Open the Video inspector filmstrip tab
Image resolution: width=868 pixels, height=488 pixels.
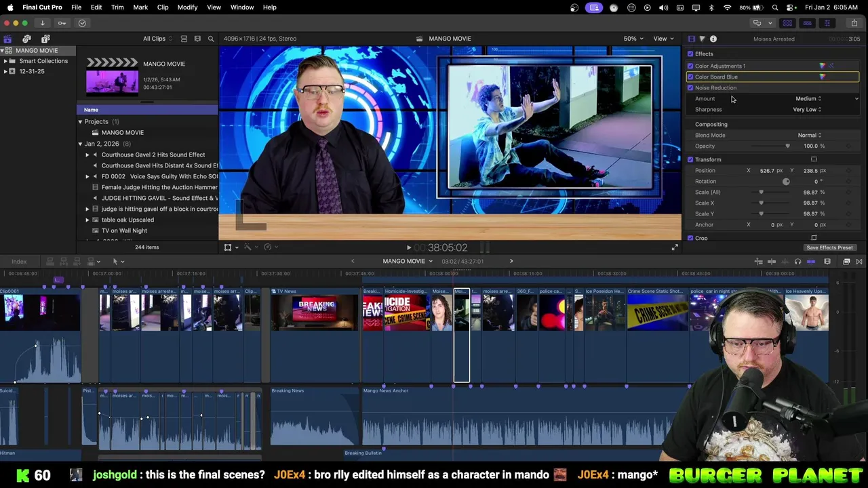691,39
